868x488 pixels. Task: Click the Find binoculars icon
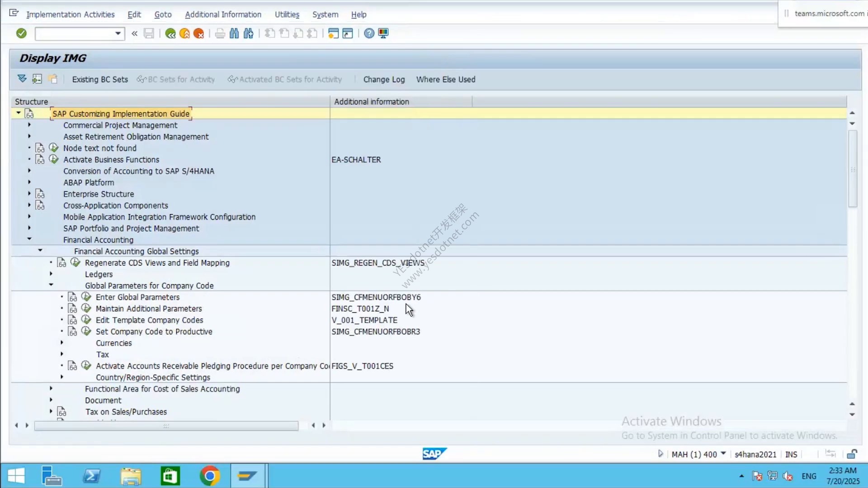pos(234,33)
